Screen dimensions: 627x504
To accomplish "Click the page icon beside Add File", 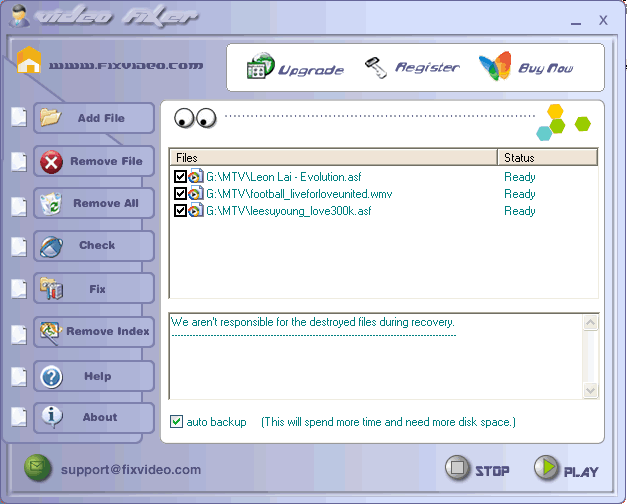I will pyautogui.click(x=19, y=118).
